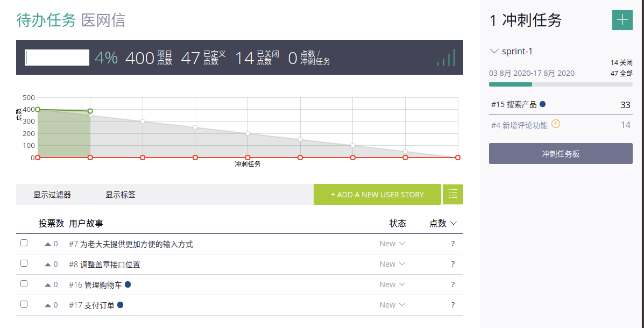The width and height of the screenshot is (644, 328).
Task: Toggle the burndown chart bars icon
Action: click(446, 58)
